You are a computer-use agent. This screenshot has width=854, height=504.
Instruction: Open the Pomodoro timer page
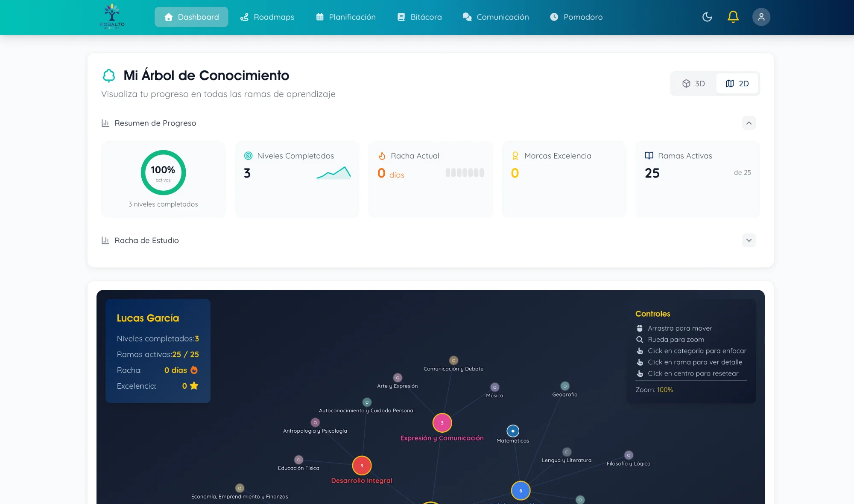click(576, 17)
